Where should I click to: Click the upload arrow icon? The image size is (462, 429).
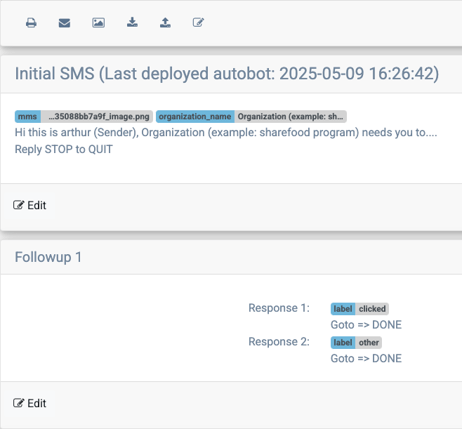(x=165, y=22)
